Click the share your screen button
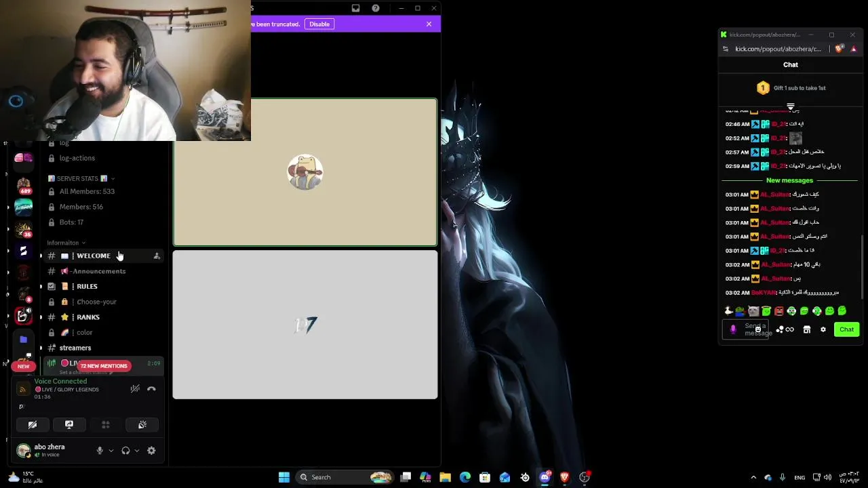868x488 pixels. click(x=69, y=424)
